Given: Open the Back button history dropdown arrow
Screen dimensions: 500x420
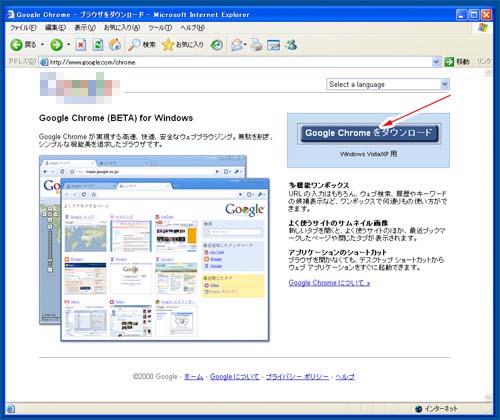Looking at the screenshot, I should (42, 45).
